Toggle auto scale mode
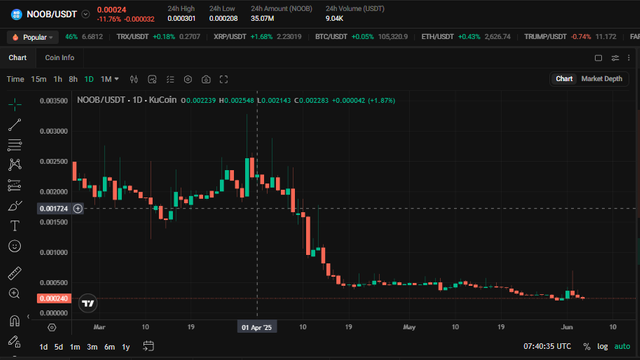The width and height of the screenshot is (640, 360). [622, 347]
